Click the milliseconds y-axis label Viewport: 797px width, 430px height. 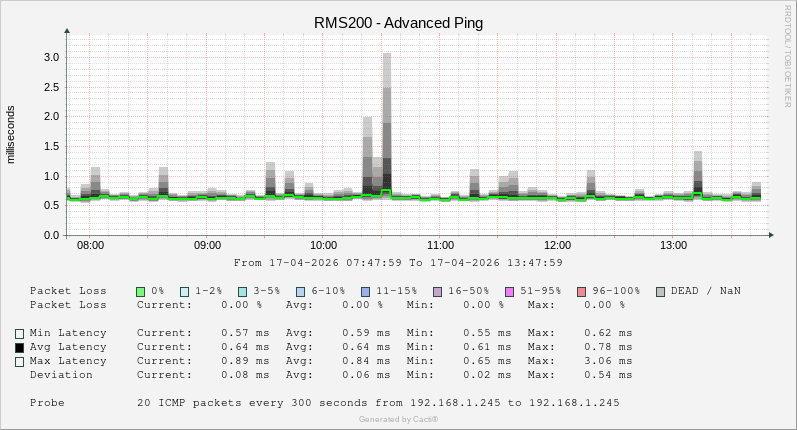[12, 134]
